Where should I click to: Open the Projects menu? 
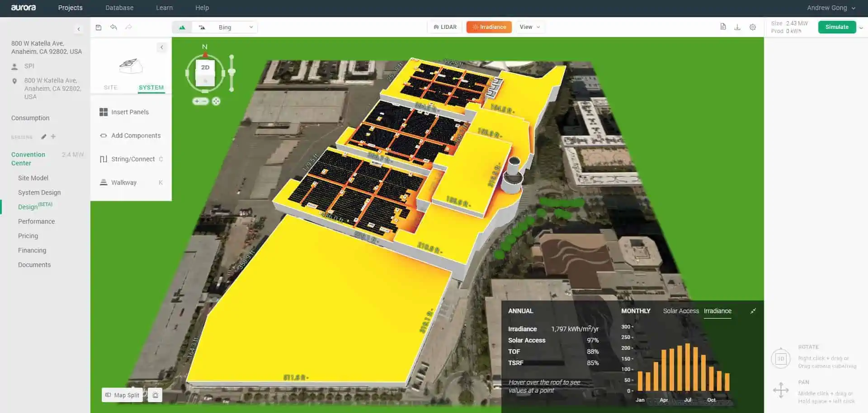point(70,8)
